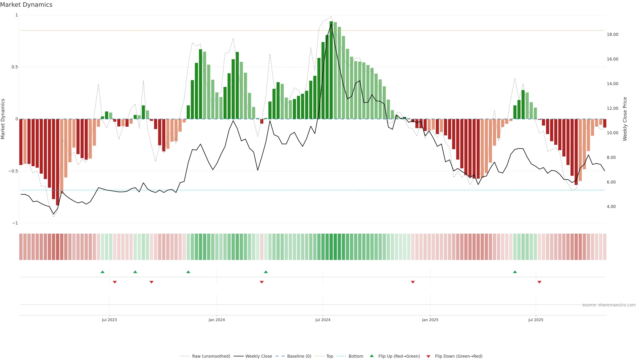This screenshot has height=362, width=644.
Task: Click the Jan 2025 x-axis label
Action: click(430, 320)
